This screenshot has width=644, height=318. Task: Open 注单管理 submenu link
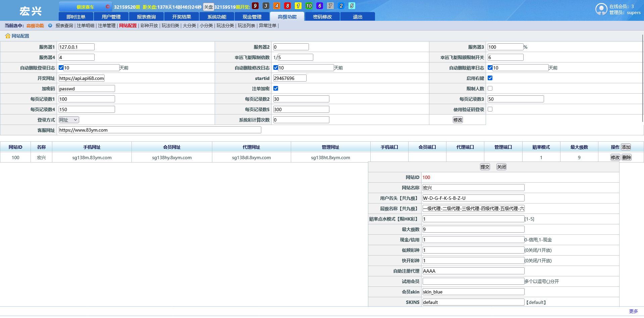point(107,26)
